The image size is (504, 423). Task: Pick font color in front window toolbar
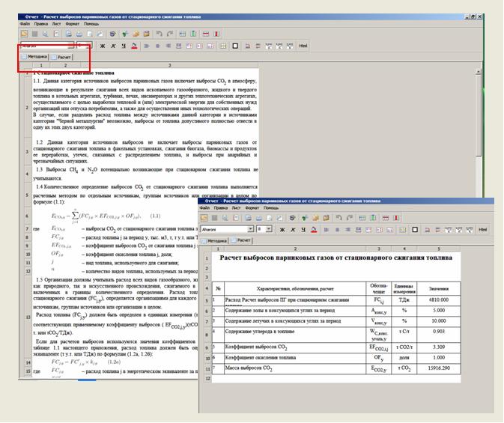[x=312, y=229]
